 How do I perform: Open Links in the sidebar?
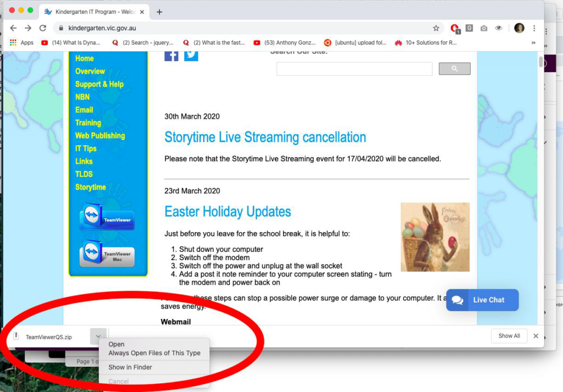[x=84, y=162]
